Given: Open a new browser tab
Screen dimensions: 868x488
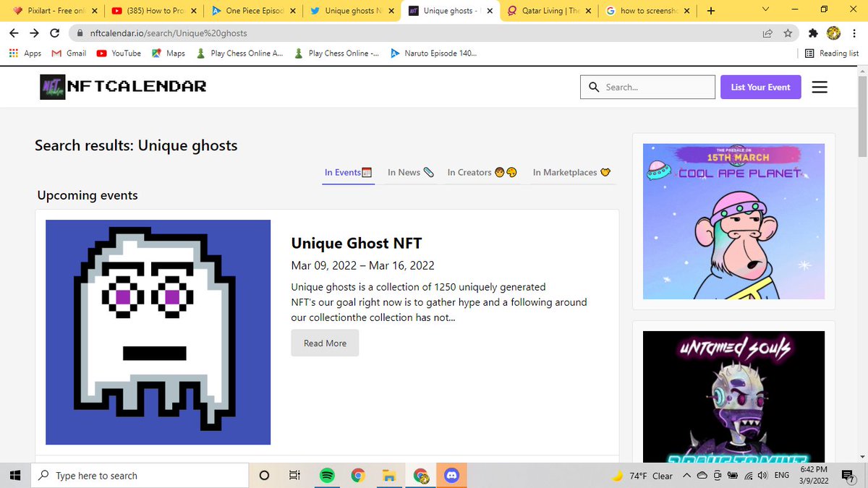Looking at the screenshot, I should point(710,11).
